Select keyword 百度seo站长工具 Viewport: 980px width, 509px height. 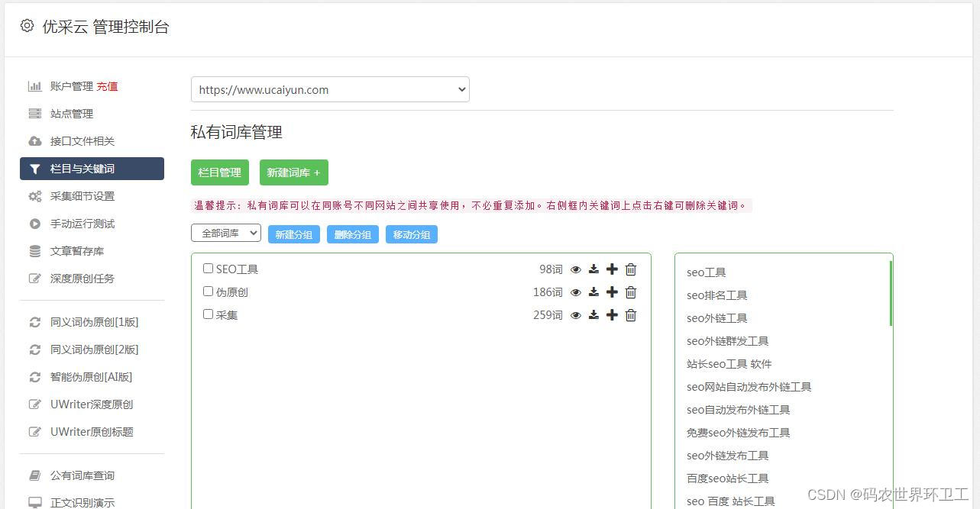[x=728, y=478]
